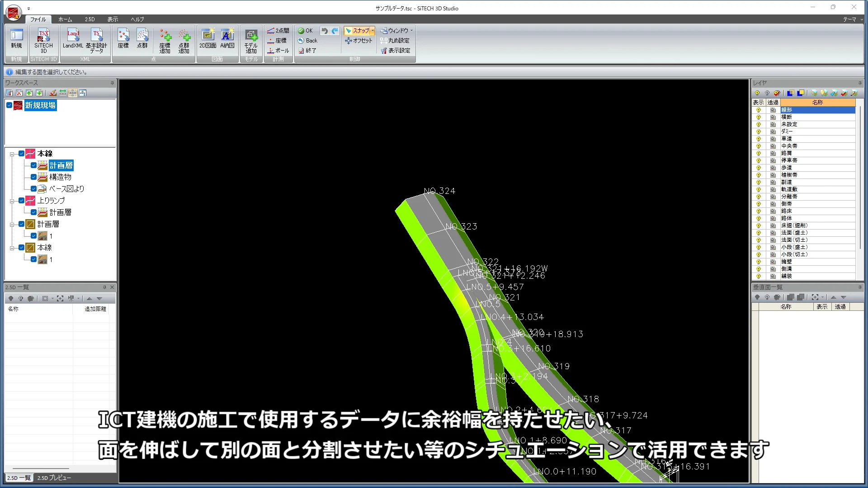868x488 pixels.
Task: Toggle visibility bulb of 横断 layer
Action: (759, 117)
